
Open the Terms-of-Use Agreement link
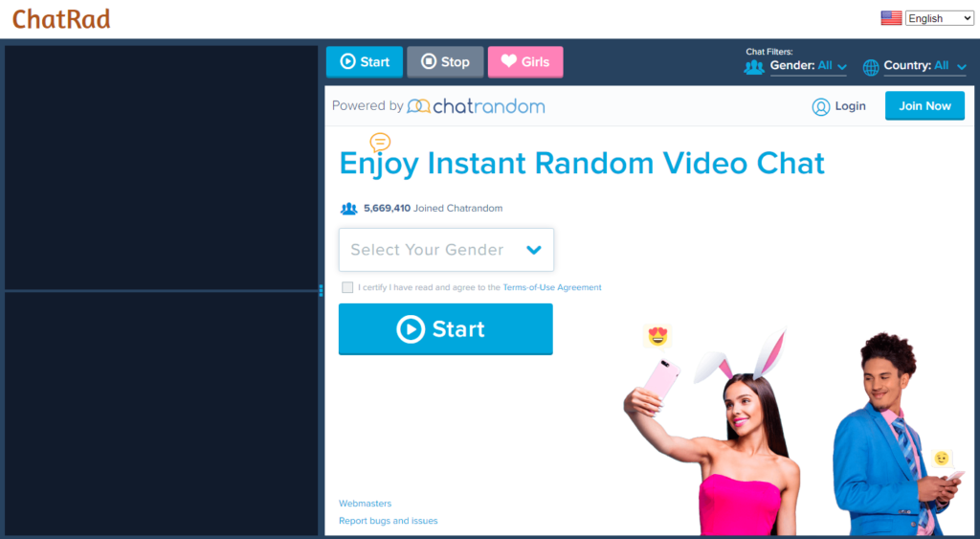552,287
